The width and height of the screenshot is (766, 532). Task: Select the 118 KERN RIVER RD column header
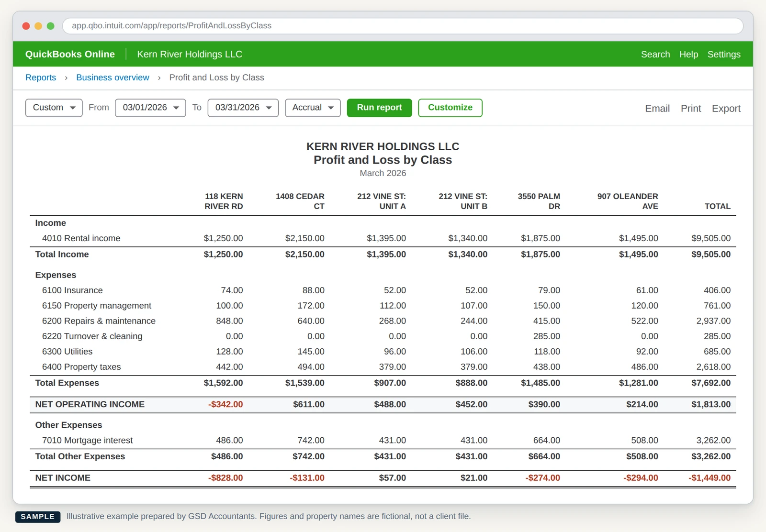224,201
